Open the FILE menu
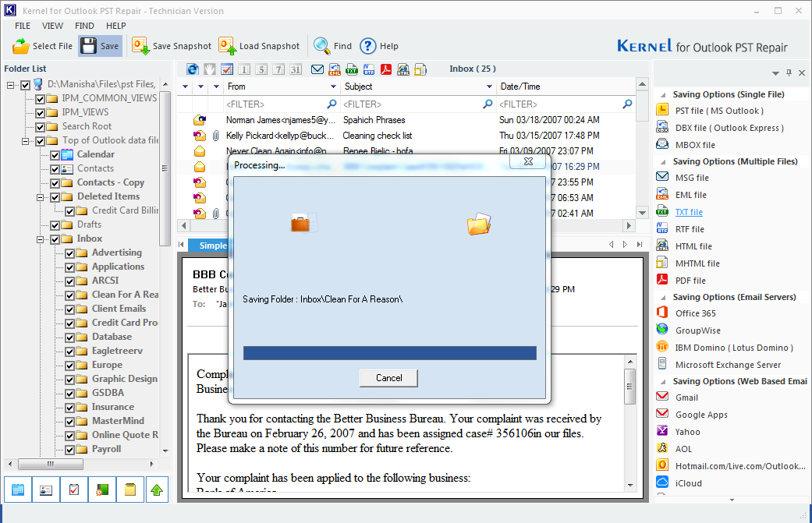This screenshot has width=812, height=523. coord(23,26)
